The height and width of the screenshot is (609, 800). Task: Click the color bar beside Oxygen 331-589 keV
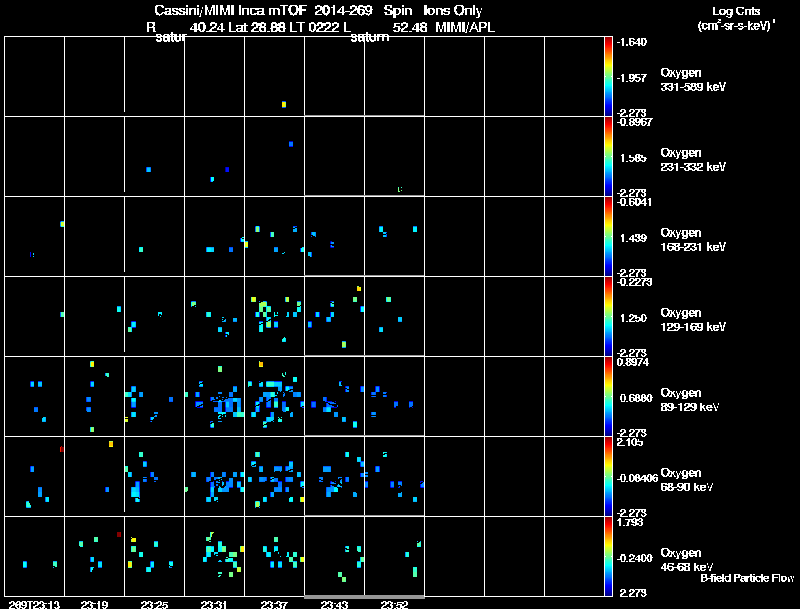pos(608,77)
